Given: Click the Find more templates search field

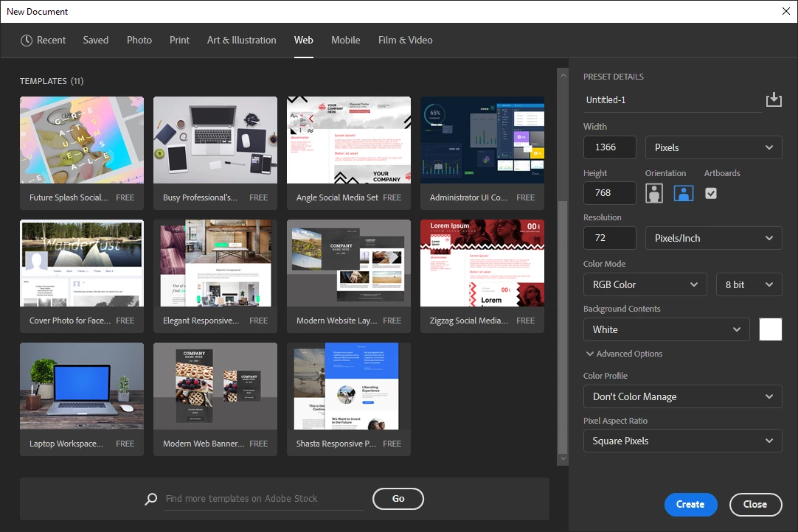Looking at the screenshot, I should [264, 499].
